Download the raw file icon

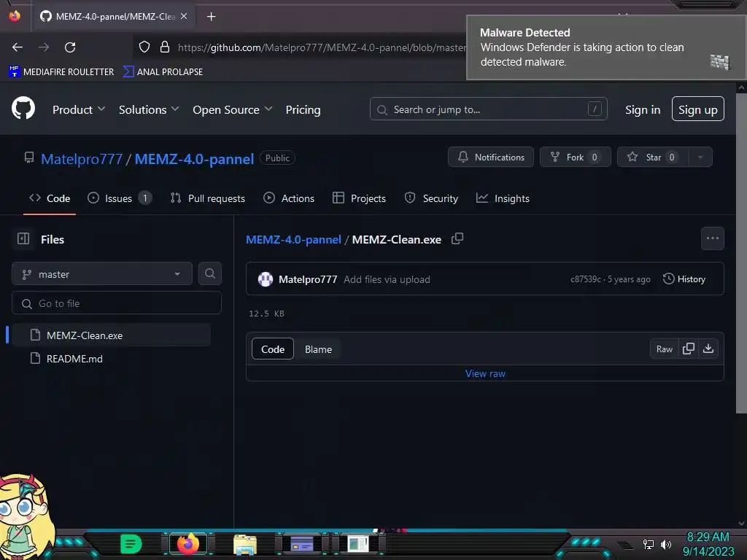point(708,349)
